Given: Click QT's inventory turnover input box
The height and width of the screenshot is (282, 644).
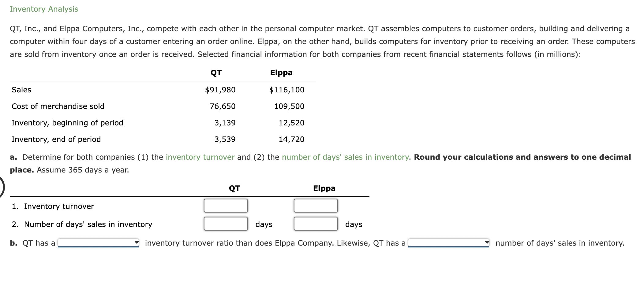Looking at the screenshot, I should pos(226,206).
